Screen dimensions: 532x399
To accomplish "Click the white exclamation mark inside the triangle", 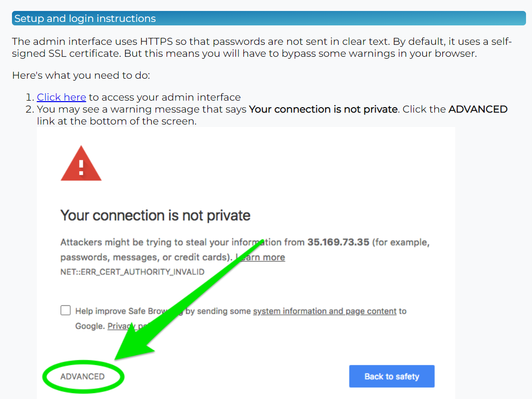I will (81, 167).
